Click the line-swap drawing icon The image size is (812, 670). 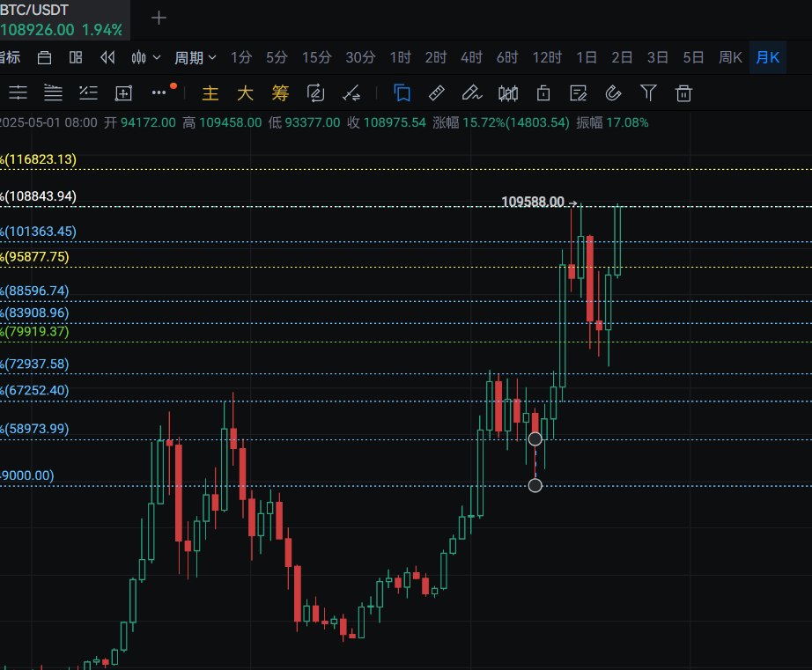351,93
